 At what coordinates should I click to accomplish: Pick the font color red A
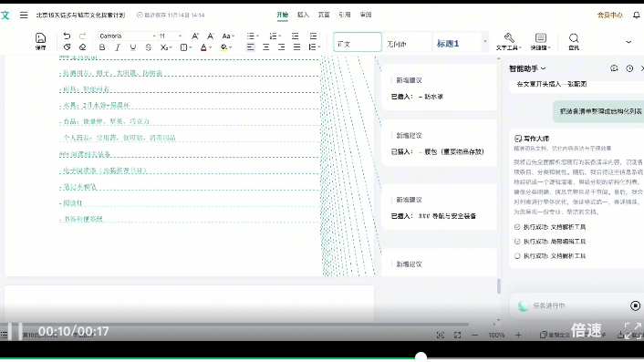pos(203,47)
